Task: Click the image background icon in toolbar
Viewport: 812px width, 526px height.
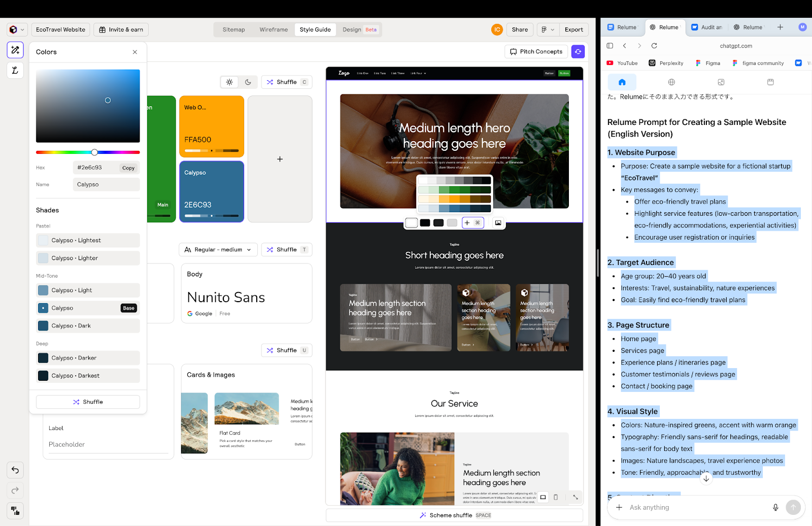Action: 498,222
